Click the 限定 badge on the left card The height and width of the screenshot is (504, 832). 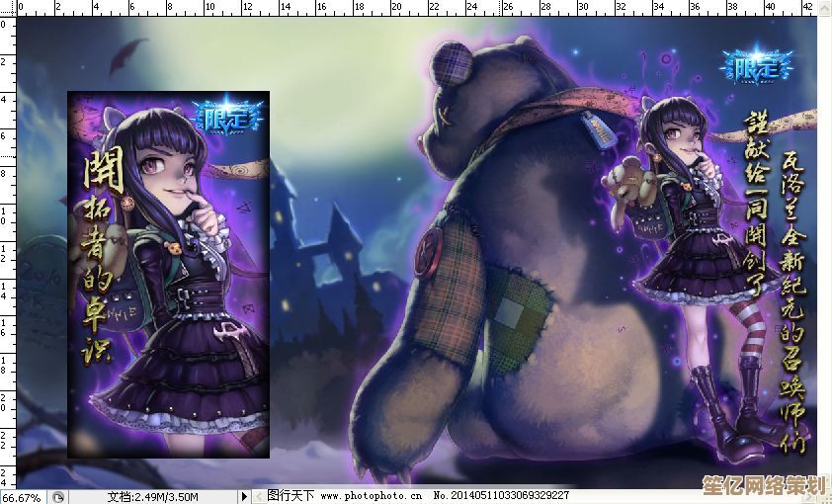click(x=228, y=119)
